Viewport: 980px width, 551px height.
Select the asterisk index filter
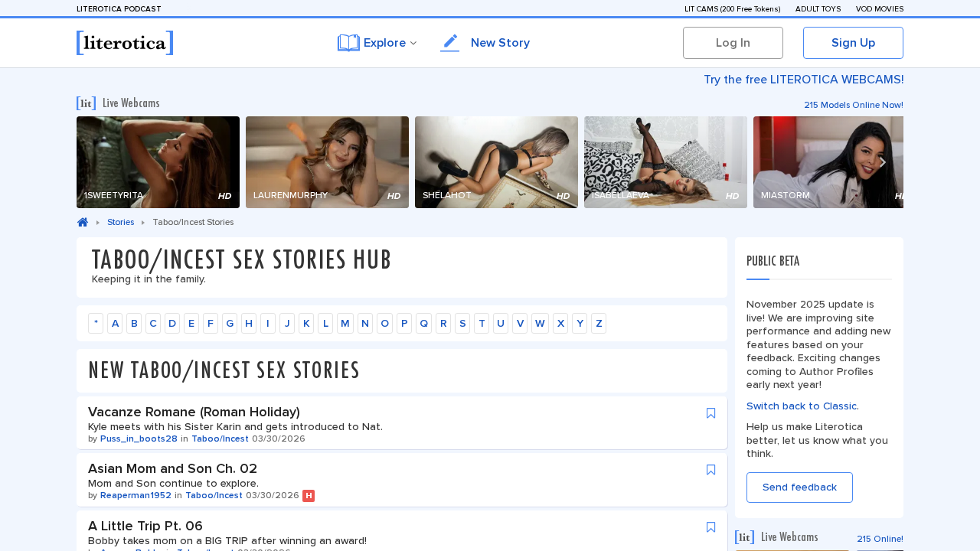96,323
